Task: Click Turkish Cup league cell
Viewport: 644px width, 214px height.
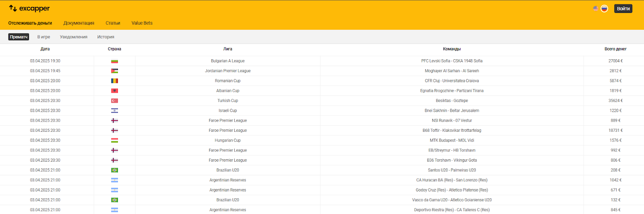Action: [228, 101]
